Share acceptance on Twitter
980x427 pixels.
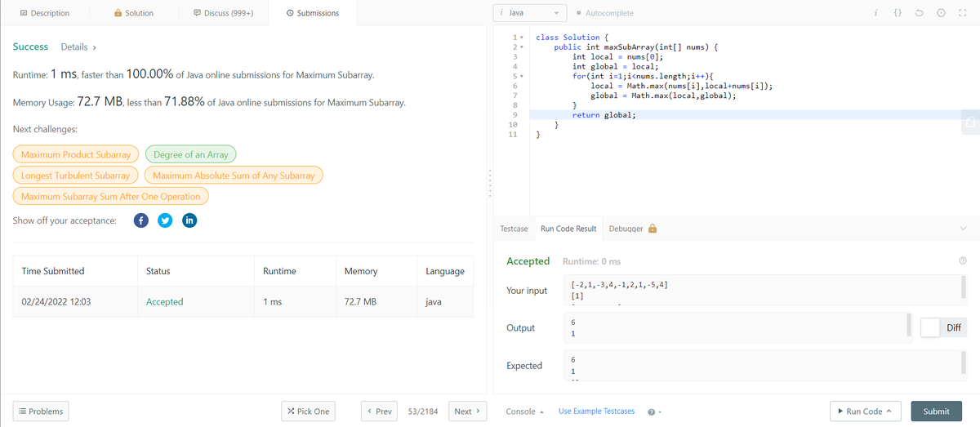point(165,220)
